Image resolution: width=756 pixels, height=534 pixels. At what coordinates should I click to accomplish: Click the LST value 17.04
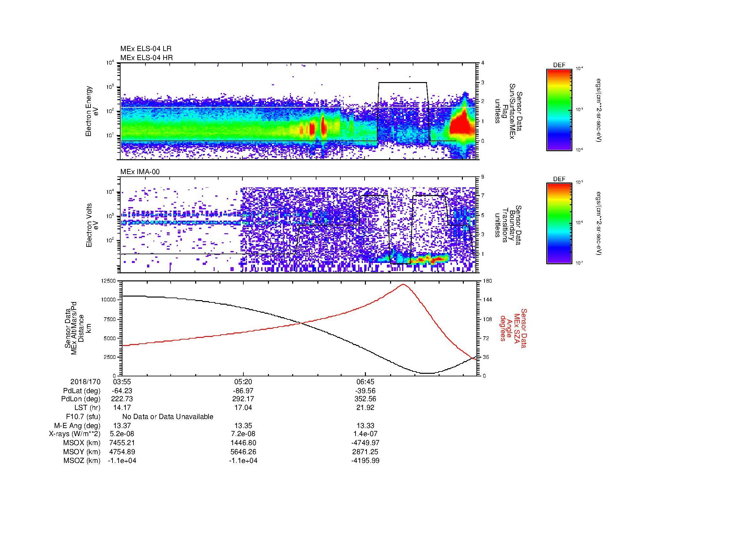243,408
